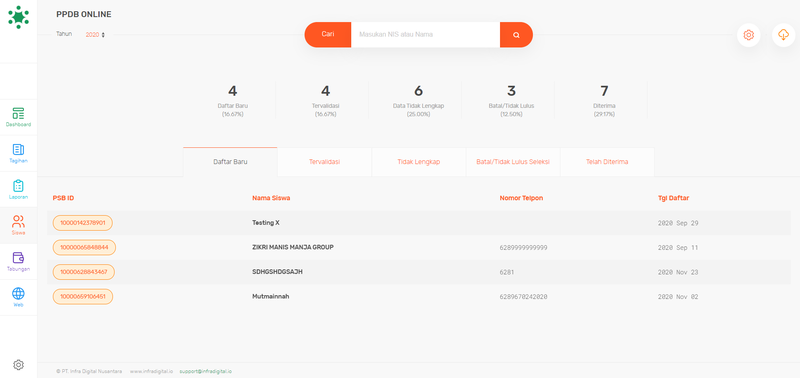Click student name ZIKRI MANIS MANJA GROUP
Image resolution: width=800 pixels, height=378 pixels.
click(293, 247)
